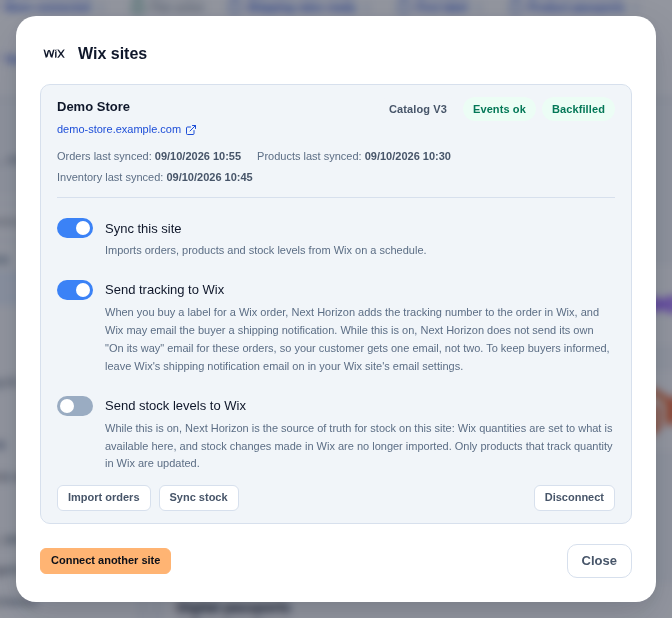The image size is (672, 618).
Task: Click the Wix logo in the dialog header
Action: (54, 54)
